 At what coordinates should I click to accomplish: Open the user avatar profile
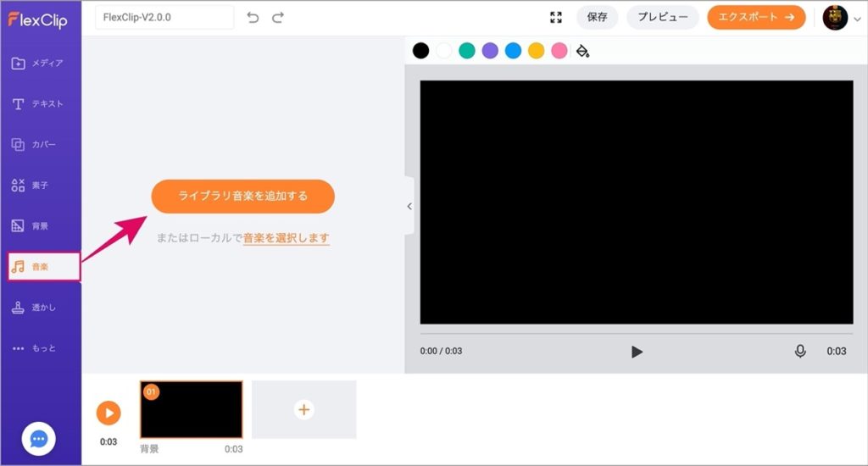835,18
